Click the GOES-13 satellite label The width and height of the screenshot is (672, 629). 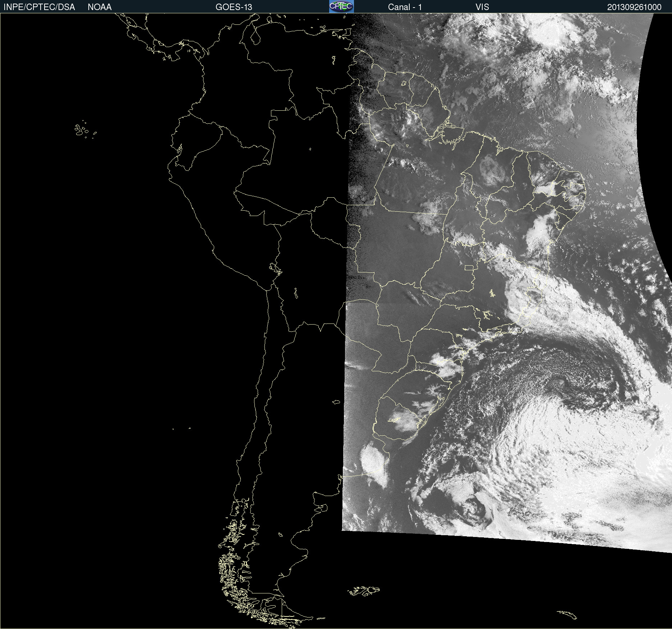click(x=234, y=7)
